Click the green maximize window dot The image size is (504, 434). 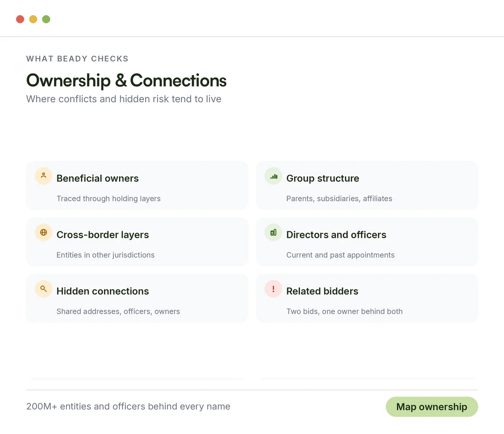[46, 19]
